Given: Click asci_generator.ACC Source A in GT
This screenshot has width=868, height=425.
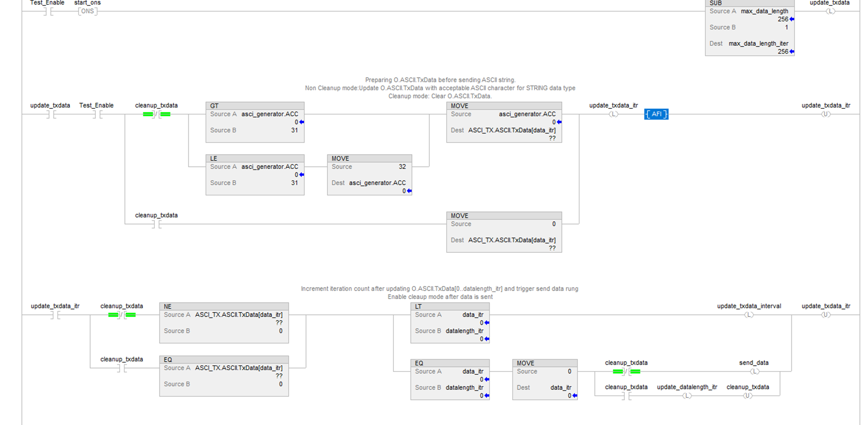Looking at the screenshot, I should click(x=270, y=114).
